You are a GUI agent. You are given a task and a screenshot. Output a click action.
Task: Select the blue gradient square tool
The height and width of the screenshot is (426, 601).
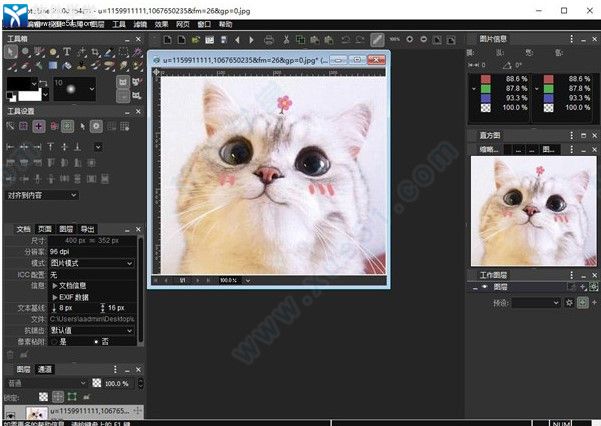click(53, 66)
